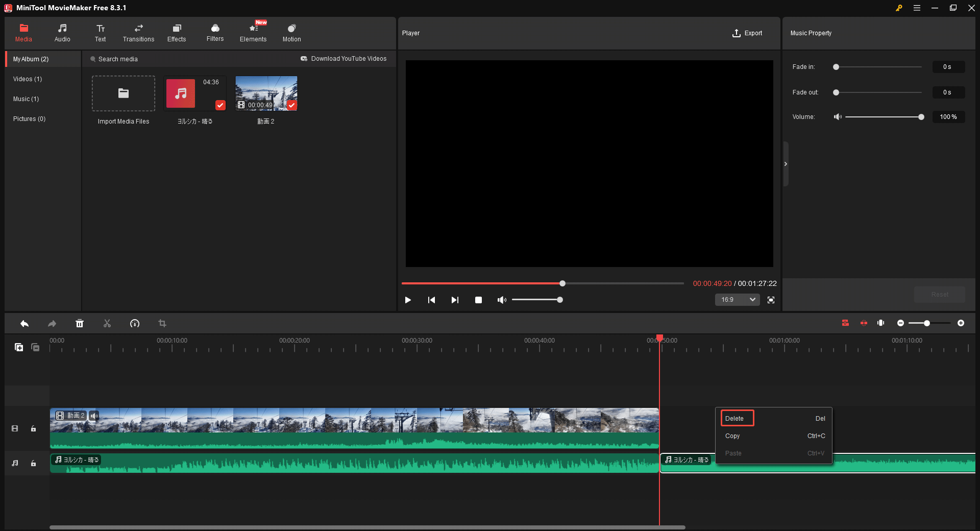Expand the Music (1) category in sidebar
Image resolution: width=980 pixels, height=531 pixels.
click(26, 99)
